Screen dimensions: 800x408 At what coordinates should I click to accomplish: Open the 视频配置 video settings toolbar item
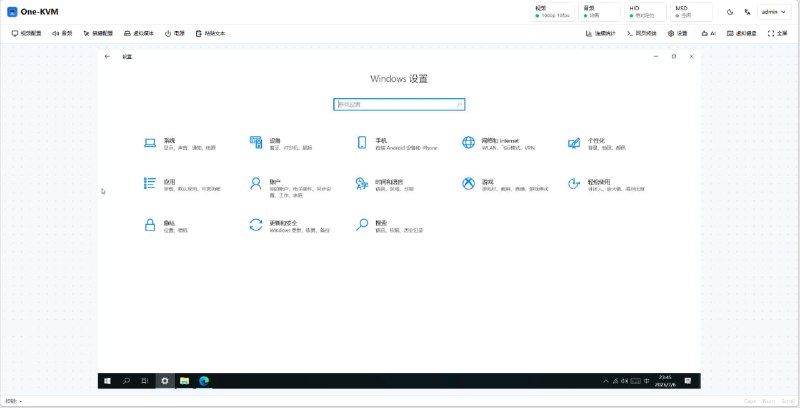27,33
